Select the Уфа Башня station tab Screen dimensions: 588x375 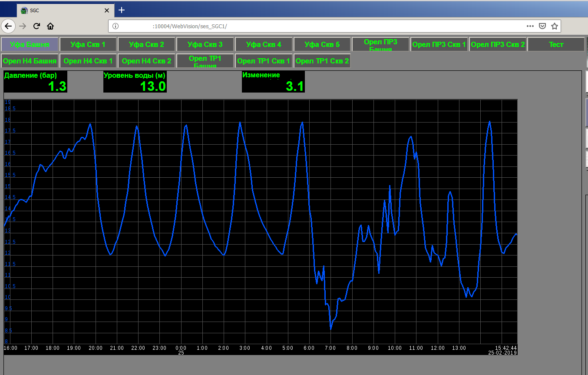[x=30, y=44]
